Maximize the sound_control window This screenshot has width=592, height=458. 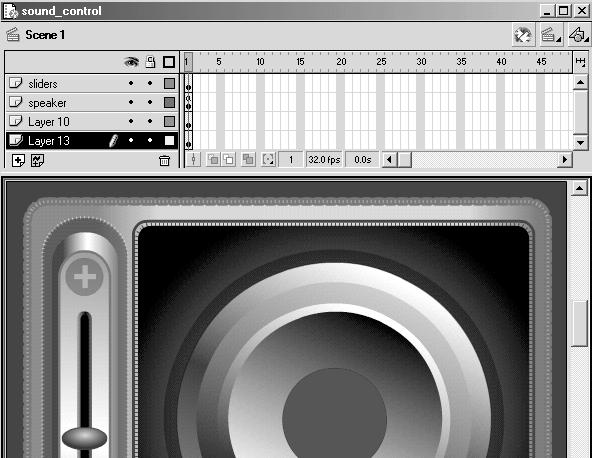[x=563, y=11]
